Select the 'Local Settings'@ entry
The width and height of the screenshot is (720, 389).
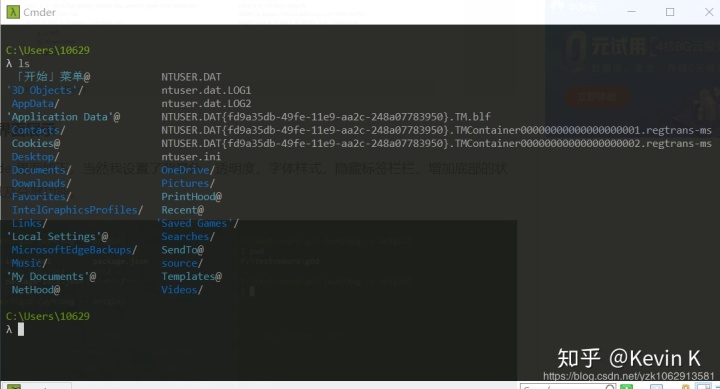pos(57,237)
